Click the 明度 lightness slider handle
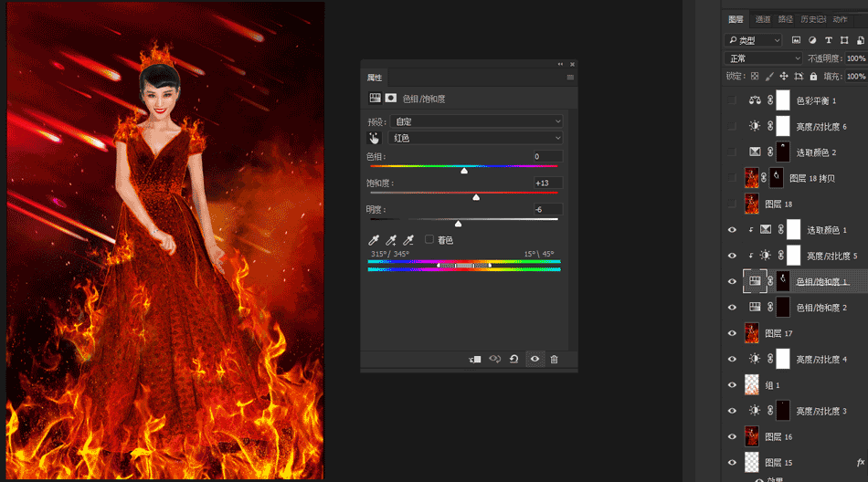 [458, 224]
